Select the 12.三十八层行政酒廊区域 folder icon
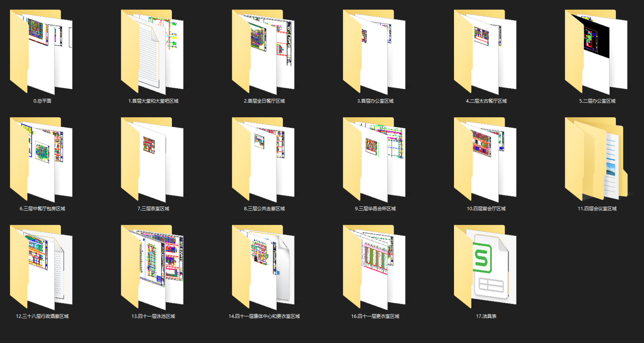The width and height of the screenshot is (644, 343). pos(41,267)
